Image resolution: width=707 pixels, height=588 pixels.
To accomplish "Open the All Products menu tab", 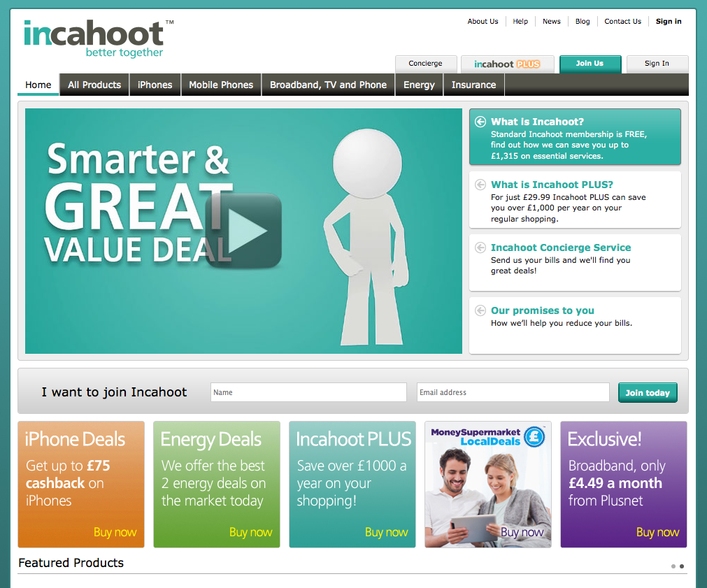I will (94, 85).
